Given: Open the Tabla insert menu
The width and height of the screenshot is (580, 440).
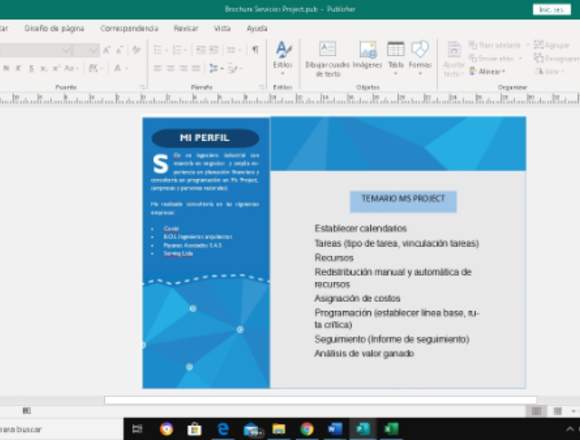Looking at the screenshot, I should coord(395,58).
